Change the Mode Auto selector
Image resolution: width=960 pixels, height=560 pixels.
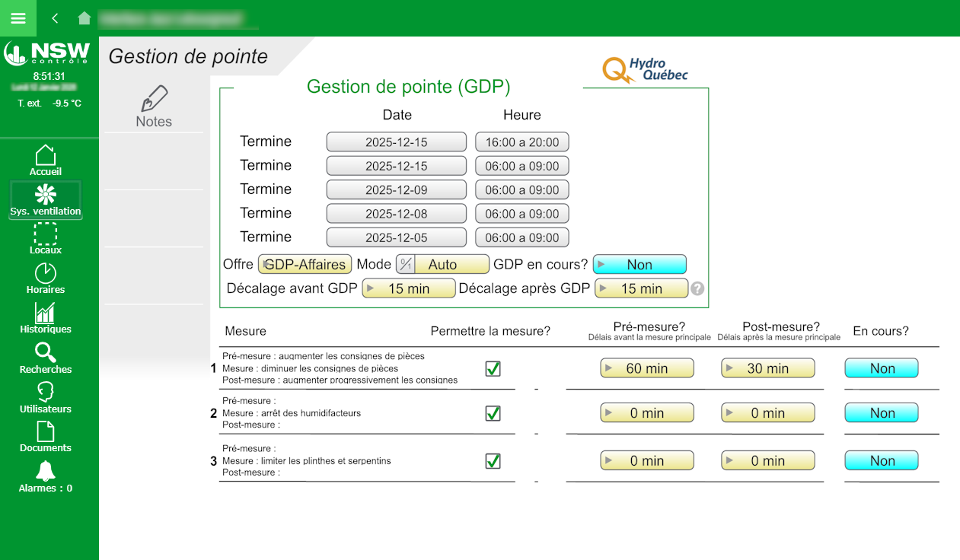[x=442, y=265]
